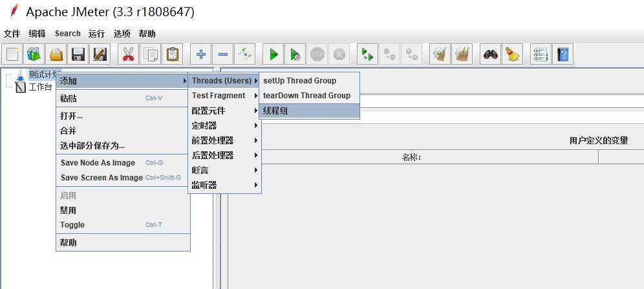The height and width of the screenshot is (289, 644).
Task: Click the Help question mark toolbar icon
Action: pos(563,54)
